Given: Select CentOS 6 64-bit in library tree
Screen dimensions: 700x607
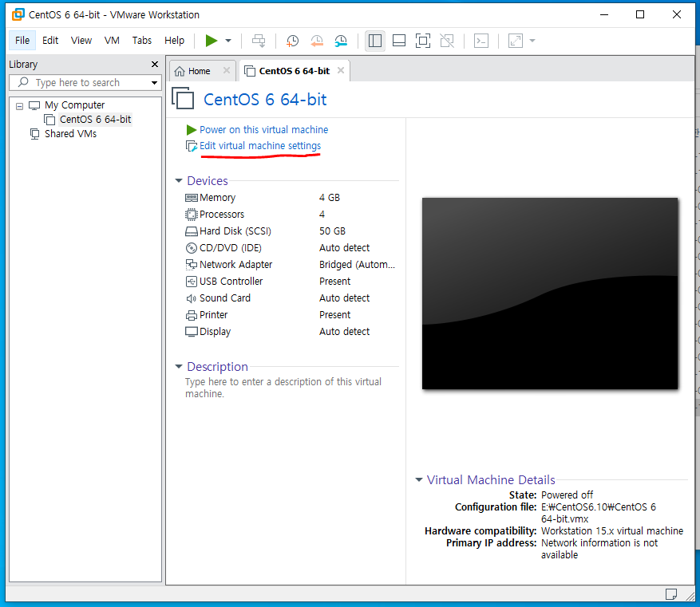Looking at the screenshot, I should coord(95,120).
